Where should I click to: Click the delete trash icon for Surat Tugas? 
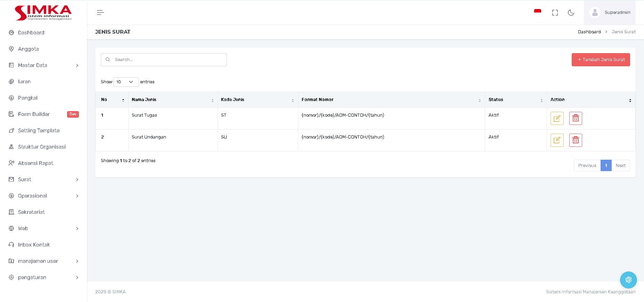pyautogui.click(x=576, y=118)
